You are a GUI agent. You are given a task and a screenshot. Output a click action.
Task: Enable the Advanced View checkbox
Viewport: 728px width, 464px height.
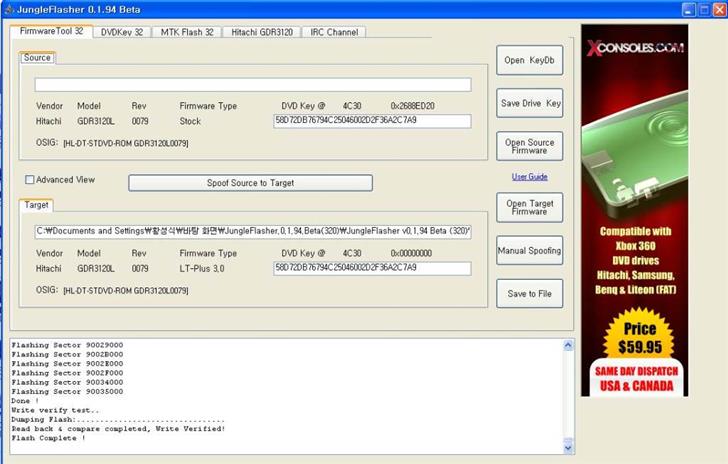click(x=30, y=180)
